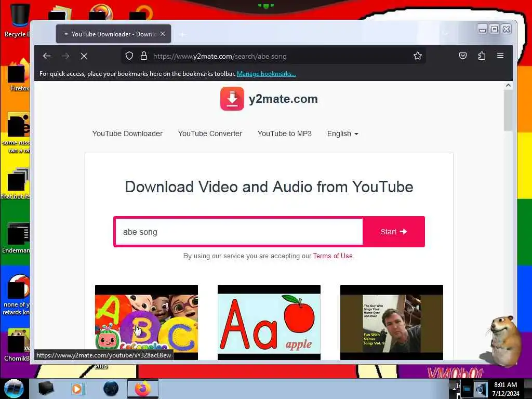Viewport: 532px width, 399px height.
Task: Expand the English language dropdown
Action: [x=343, y=134]
